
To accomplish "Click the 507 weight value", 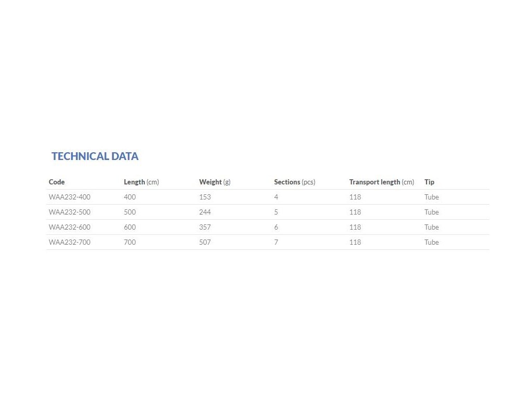I will pyautogui.click(x=205, y=242).
